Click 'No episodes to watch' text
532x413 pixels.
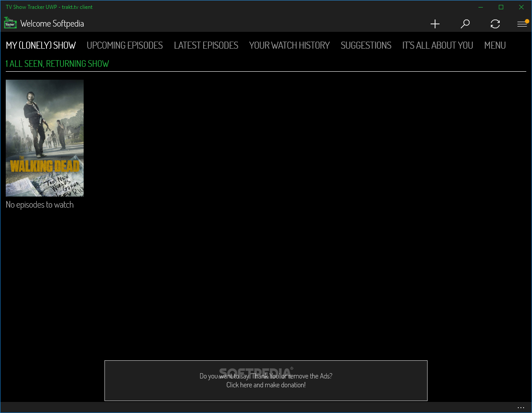pyautogui.click(x=40, y=205)
